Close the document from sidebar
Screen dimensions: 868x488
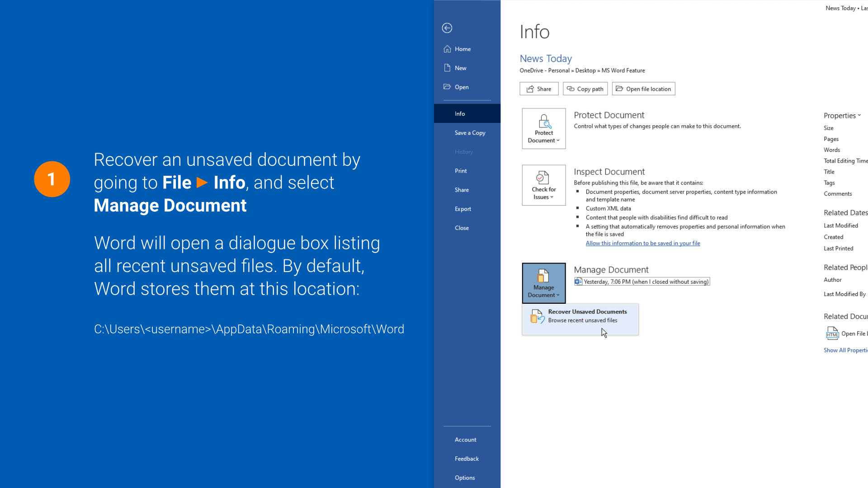(x=467, y=227)
